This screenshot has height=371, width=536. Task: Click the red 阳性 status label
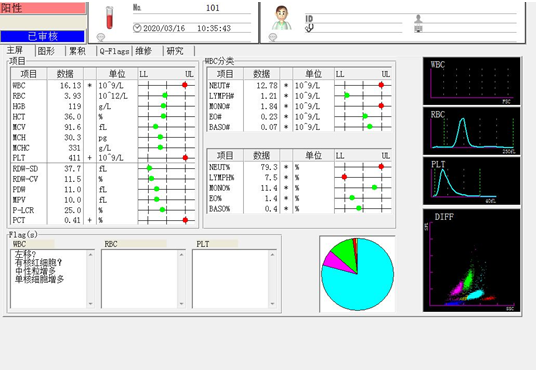42,8
